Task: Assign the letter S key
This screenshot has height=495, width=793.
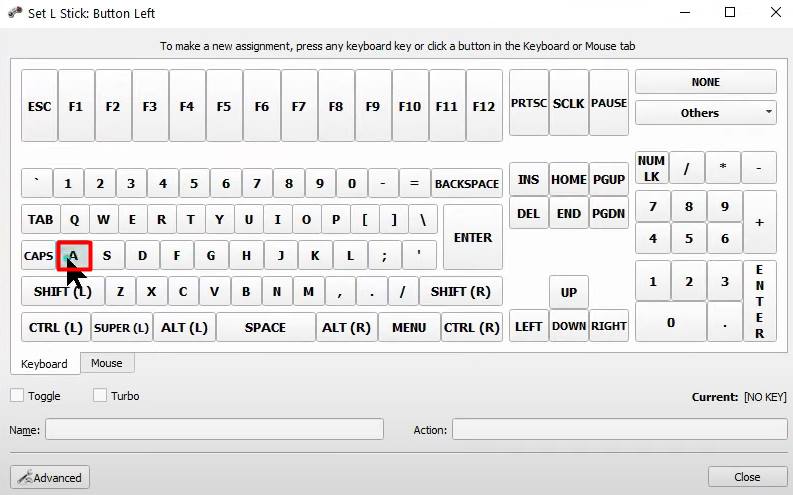Action: (107, 256)
